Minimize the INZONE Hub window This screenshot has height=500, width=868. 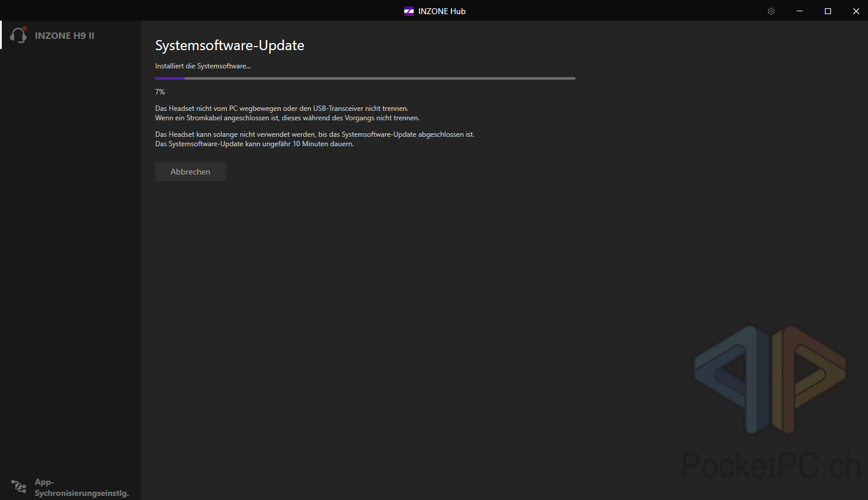point(800,11)
